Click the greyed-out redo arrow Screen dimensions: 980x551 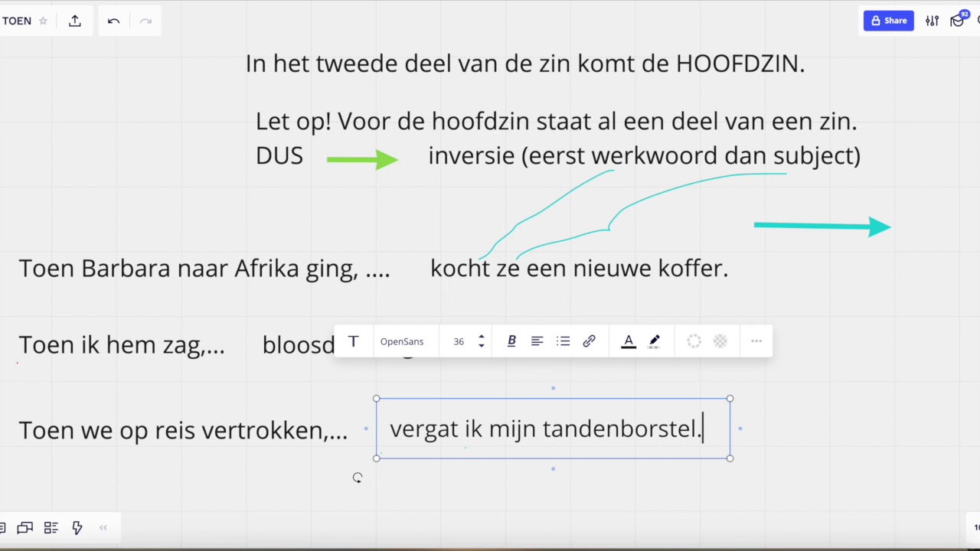point(145,21)
